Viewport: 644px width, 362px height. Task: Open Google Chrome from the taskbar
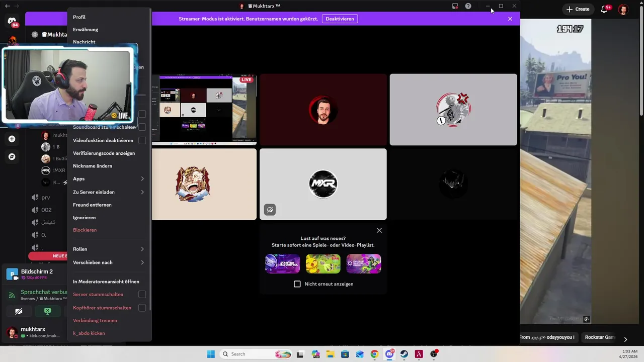click(374, 354)
